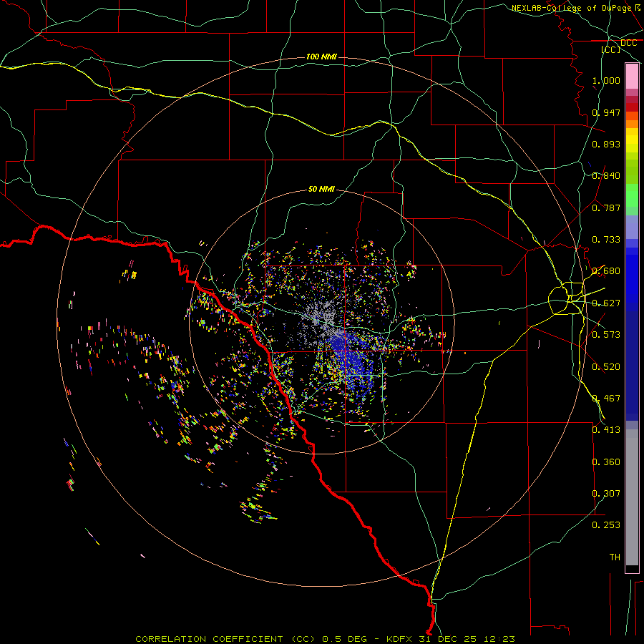Screen dimensions: 644x644
Task: Click the 0.840 scale value
Action: 606,176
